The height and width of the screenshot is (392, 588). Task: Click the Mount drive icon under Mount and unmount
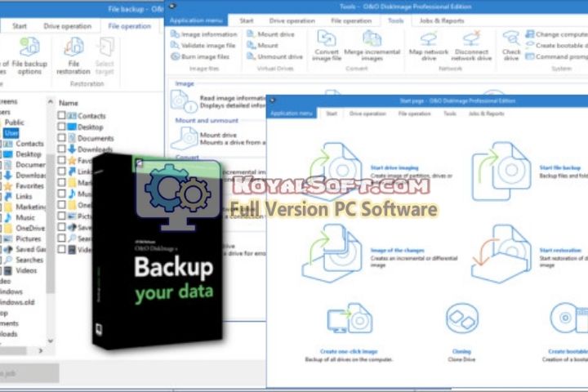coord(184,138)
